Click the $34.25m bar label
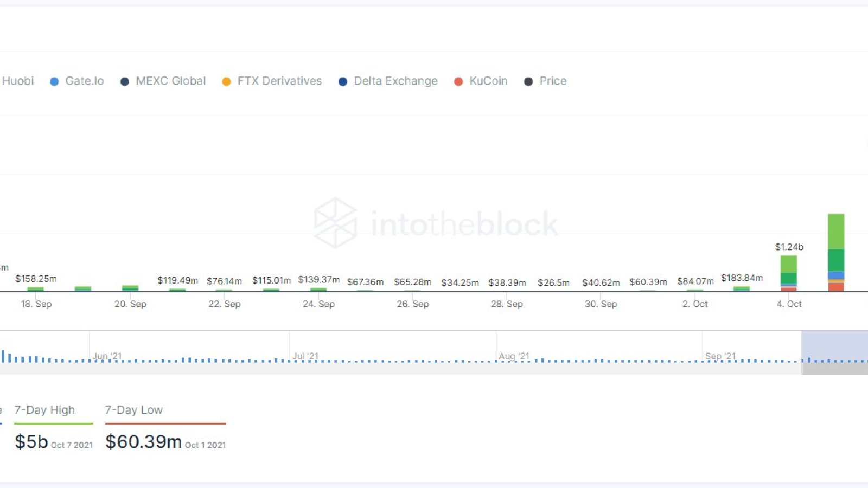The width and height of the screenshot is (868, 488). [459, 282]
